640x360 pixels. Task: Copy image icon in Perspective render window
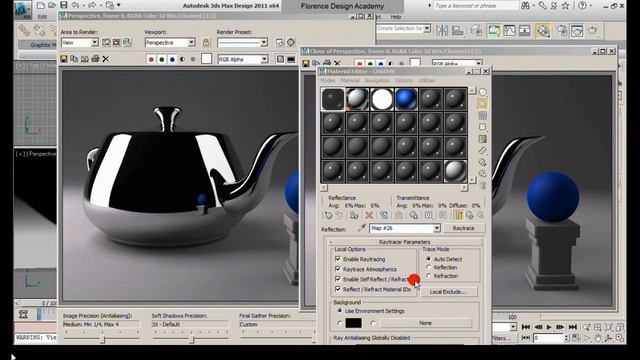pos(74,59)
